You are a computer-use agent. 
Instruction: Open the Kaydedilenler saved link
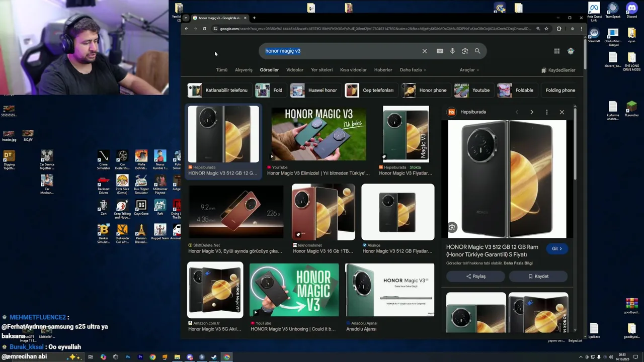pyautogui.click(x=558, y=70)
